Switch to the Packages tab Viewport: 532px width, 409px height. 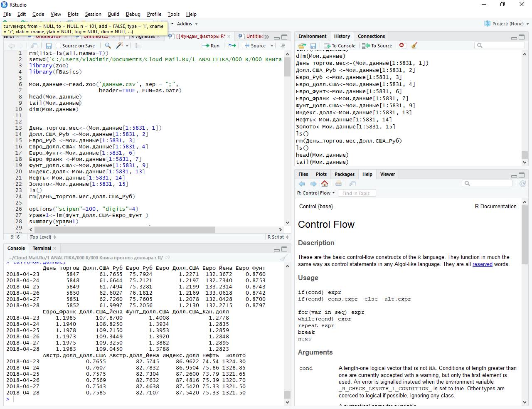(x=344, y=174)
